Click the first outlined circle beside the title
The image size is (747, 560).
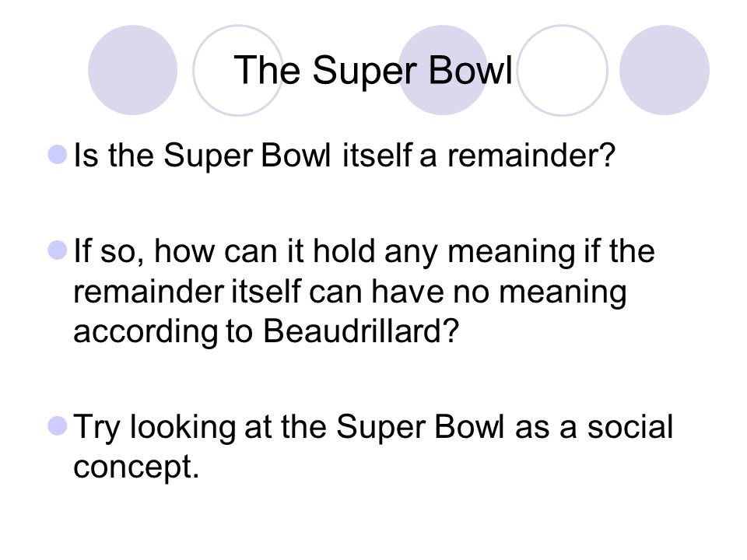click(238, 70)
